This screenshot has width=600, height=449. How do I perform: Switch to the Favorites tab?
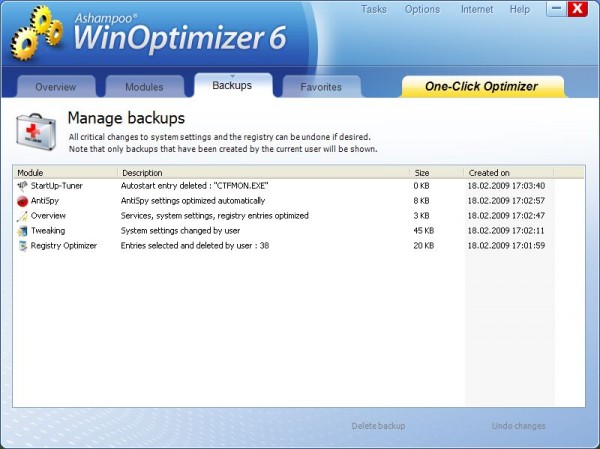321,87
